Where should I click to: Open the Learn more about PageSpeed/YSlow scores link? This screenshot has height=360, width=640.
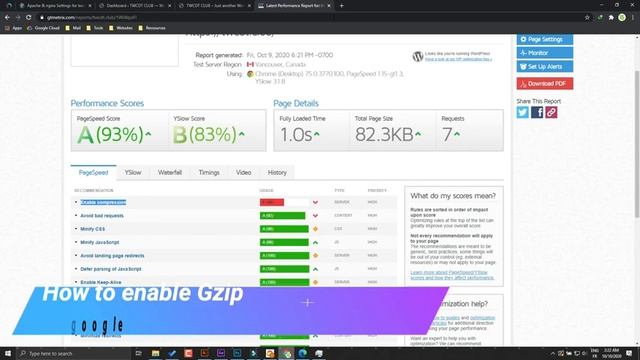[452, 275]
